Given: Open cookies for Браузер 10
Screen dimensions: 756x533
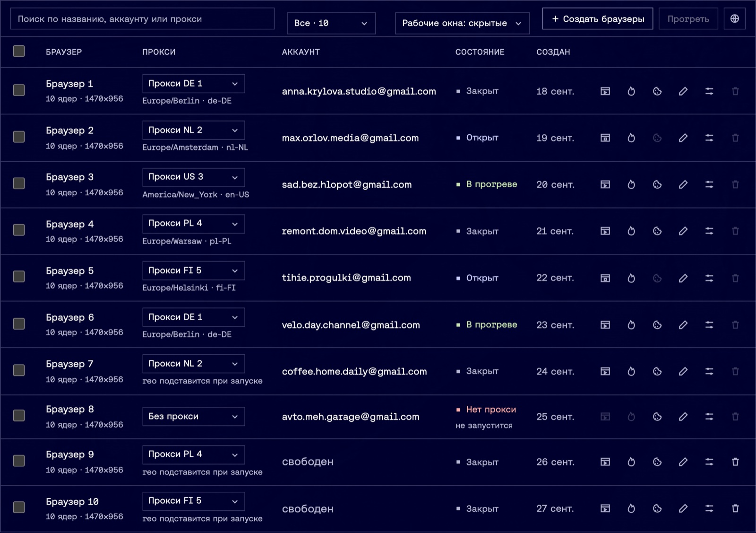Looking at the screenshot, I should click(x=657, y=508).
